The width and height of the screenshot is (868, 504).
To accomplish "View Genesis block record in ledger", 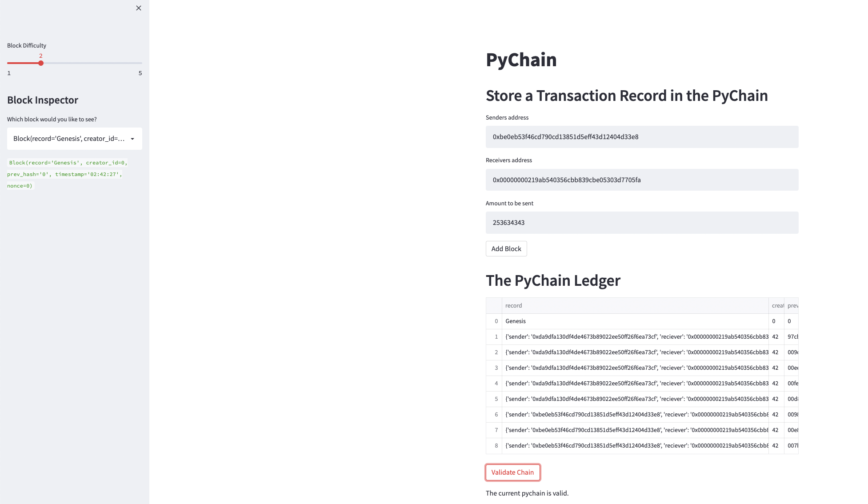I will (x=515, y=321).
